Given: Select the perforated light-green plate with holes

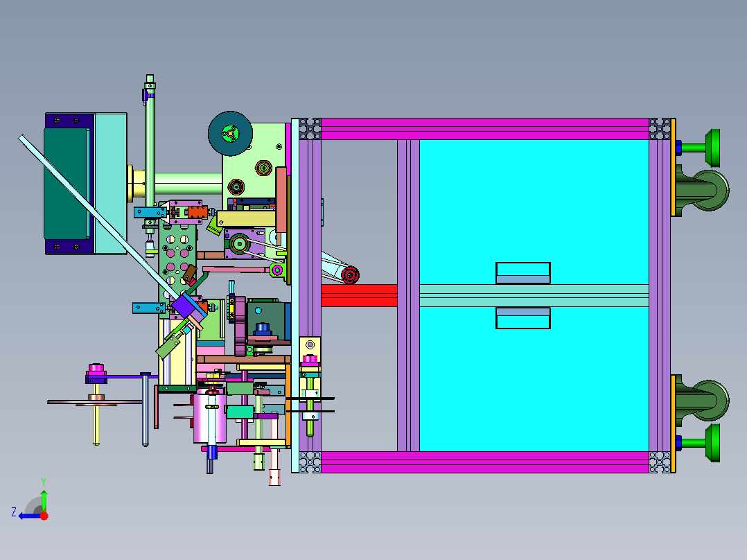Looking at the screenshot, I should point(177,260).
